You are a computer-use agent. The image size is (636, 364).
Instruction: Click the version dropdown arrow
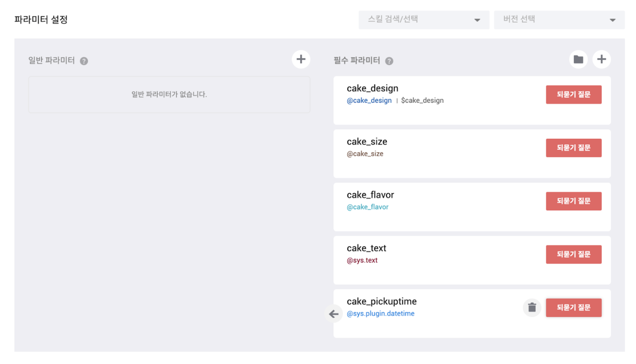tap(612, 20)
